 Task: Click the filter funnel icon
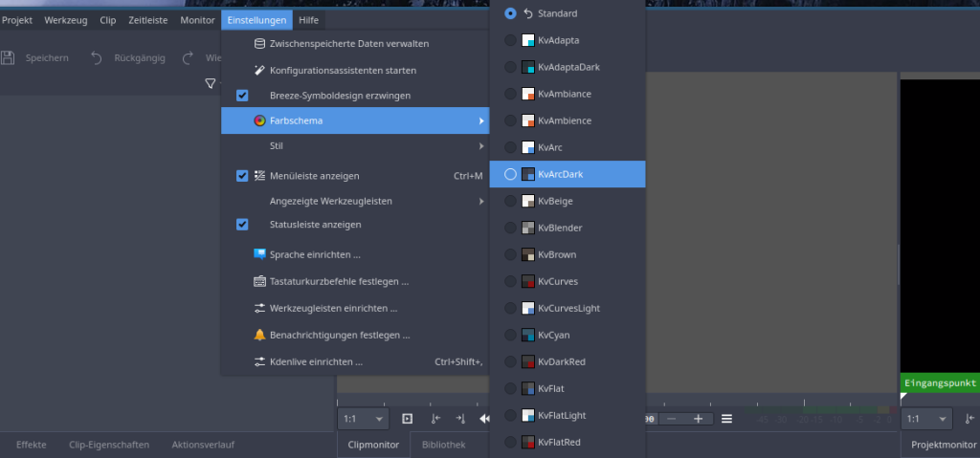210,84
